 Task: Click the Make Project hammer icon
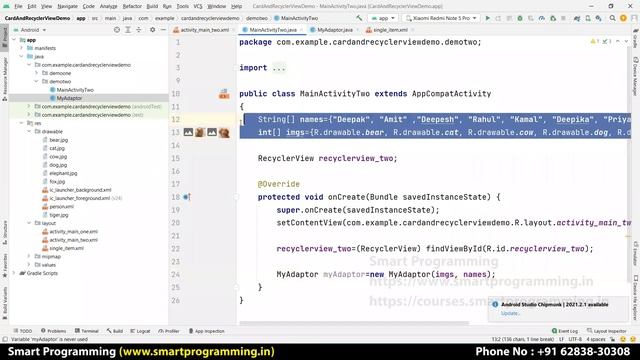click(x=359, y=18)
